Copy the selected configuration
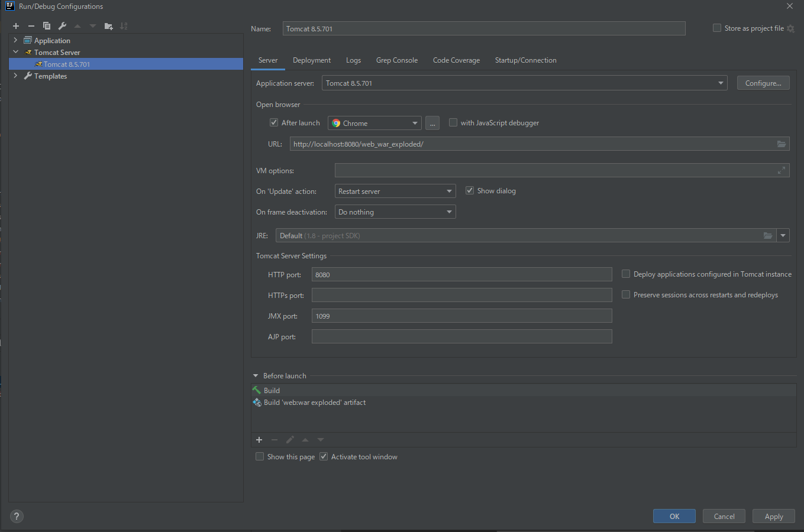 pos(47,26)
